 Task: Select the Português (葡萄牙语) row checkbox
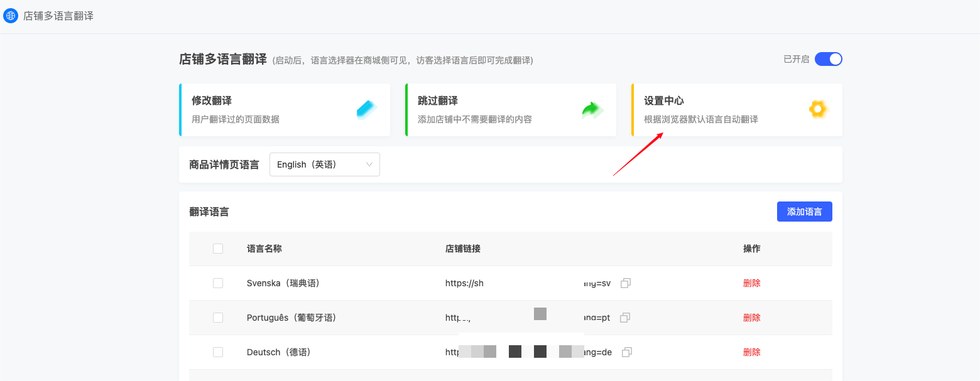click(218, 318)
